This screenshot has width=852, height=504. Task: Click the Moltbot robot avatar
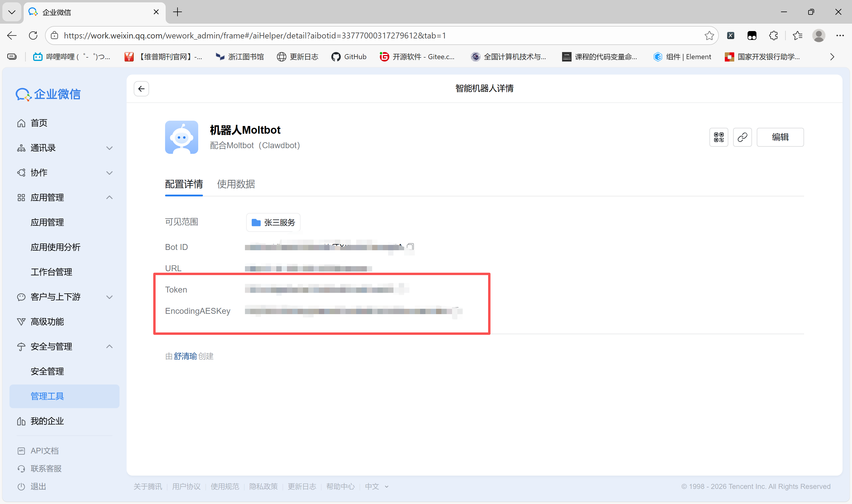point(181,137)
